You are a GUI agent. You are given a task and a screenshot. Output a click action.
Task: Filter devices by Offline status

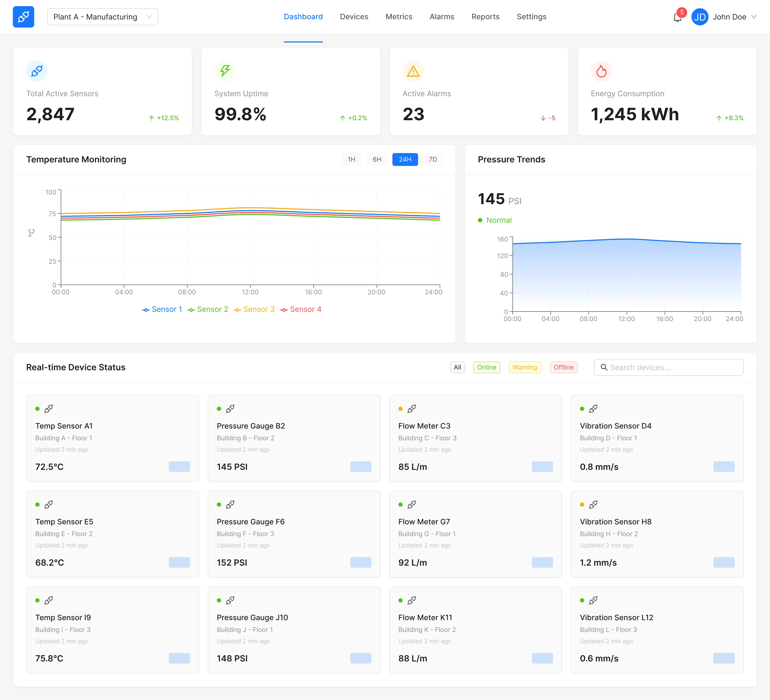(x=563, y=367)
